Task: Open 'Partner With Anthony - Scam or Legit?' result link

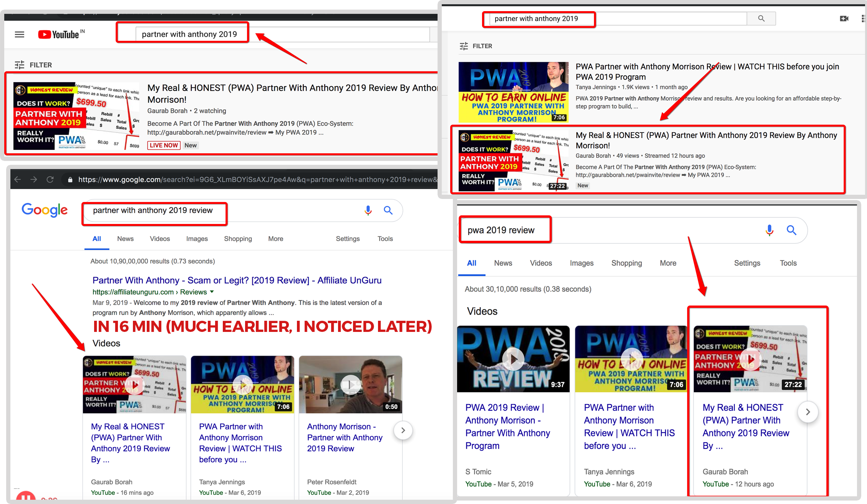Action: coord(237,280)
